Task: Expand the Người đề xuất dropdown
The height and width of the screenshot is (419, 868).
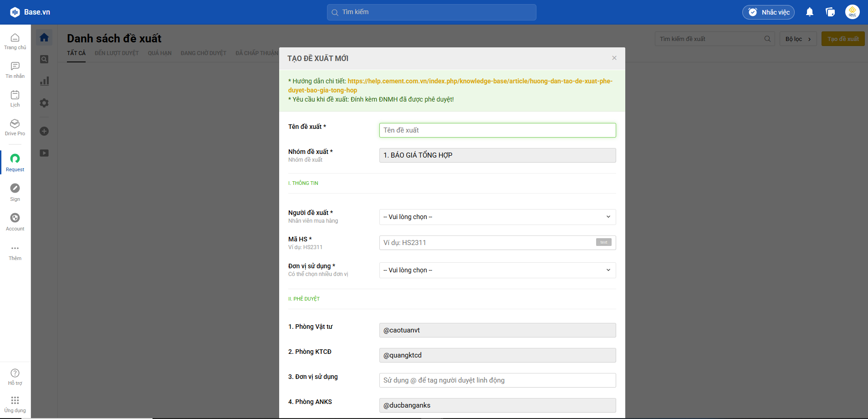Action: point(497,217)
